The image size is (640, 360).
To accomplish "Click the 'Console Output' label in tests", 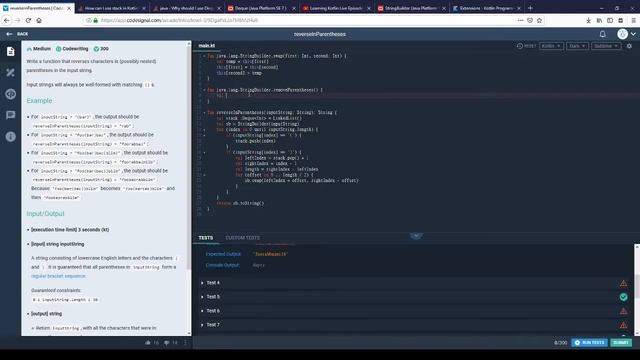I will pyautogui.click(x=222, y=265).
